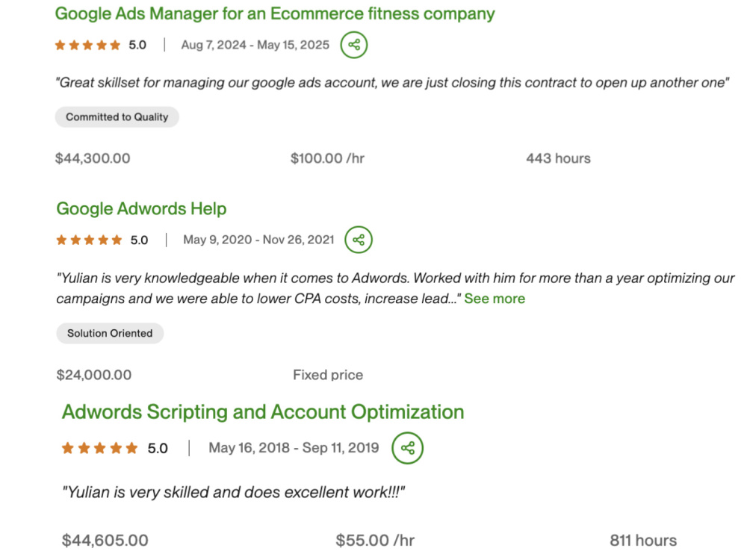Image resolution: width=747 pixels, height=560 pixels.
Task: Select the Committed to Quality badge
Action: coord(117,116)
